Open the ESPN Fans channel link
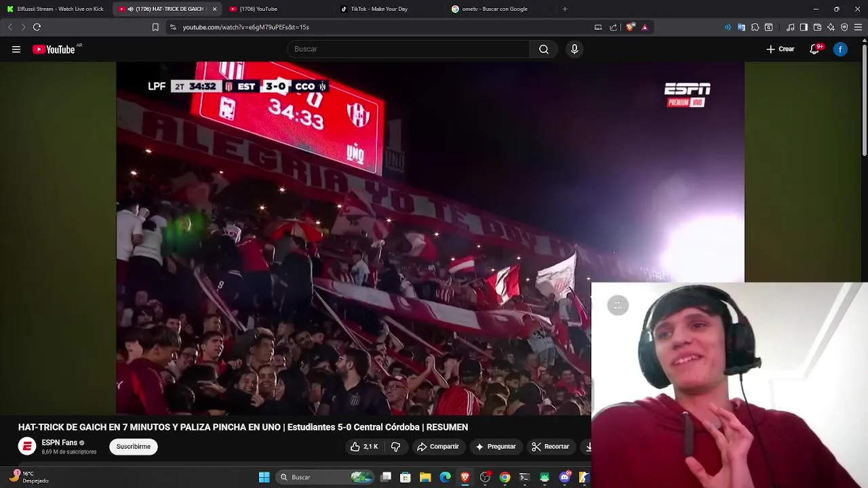The height and width of the screenshot is (488, 868). coord(60,443)
